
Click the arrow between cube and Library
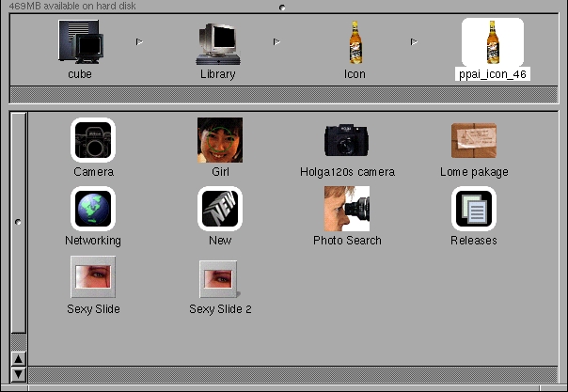[x=139, y=41]
